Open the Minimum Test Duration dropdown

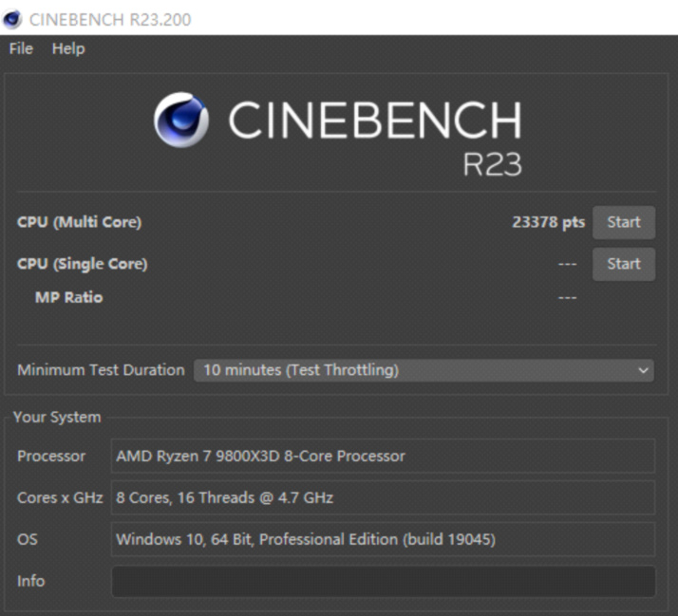click(424, 370)
